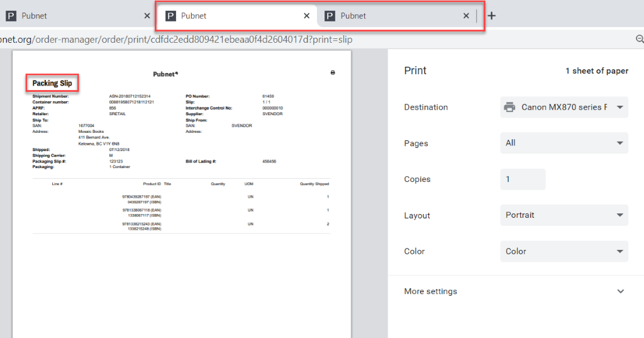Open the Destination printer dropdown

[563, 107]
